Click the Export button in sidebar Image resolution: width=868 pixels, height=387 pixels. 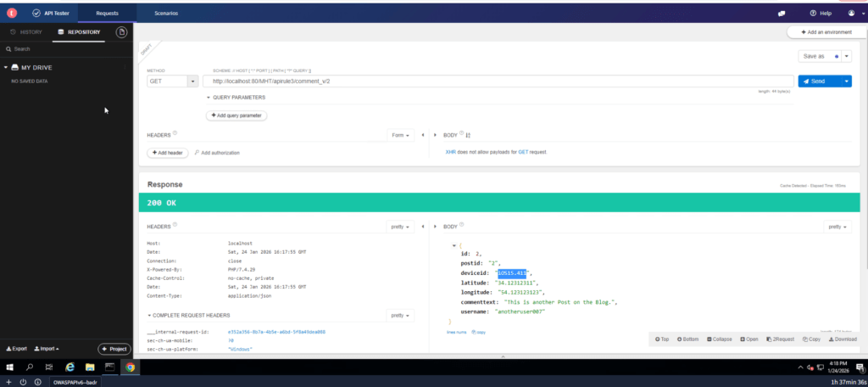click(17, 349)
